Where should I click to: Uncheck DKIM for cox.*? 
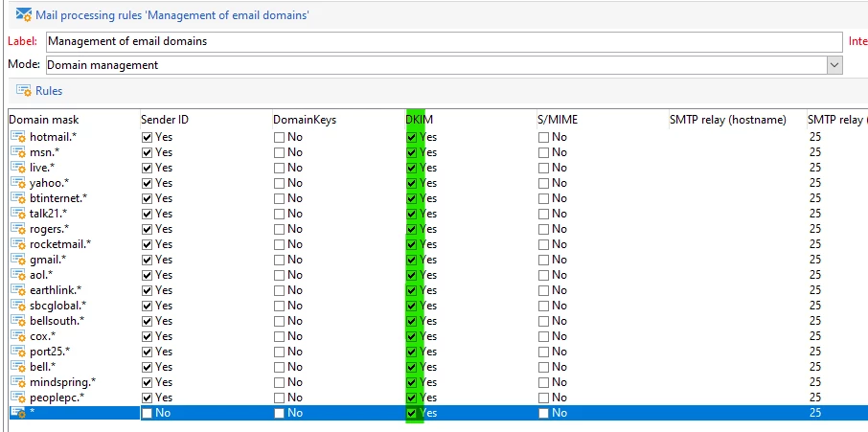pyautogui.click(x=411, y=336)
